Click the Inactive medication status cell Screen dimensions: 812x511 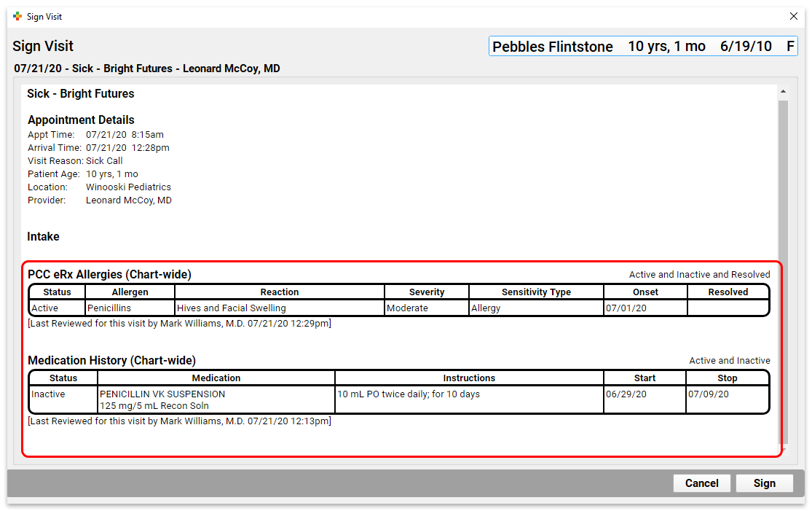(63, 399)
